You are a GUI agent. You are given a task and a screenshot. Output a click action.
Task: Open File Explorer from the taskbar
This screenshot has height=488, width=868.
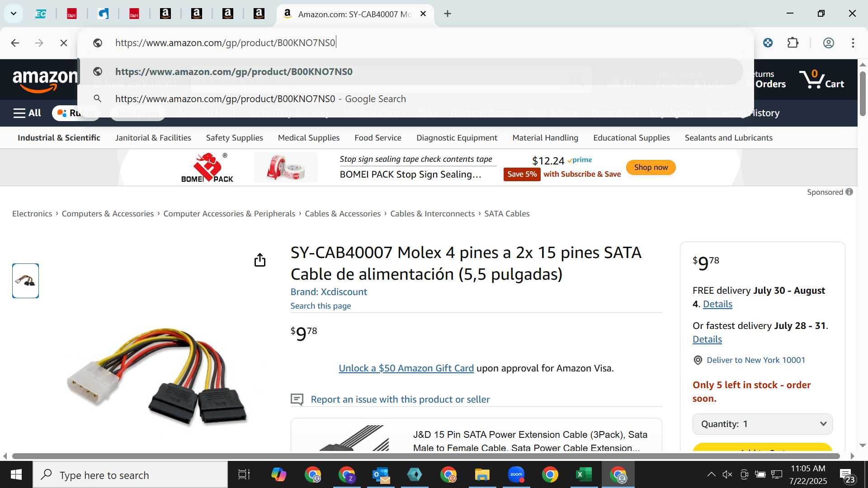[482, 475]
